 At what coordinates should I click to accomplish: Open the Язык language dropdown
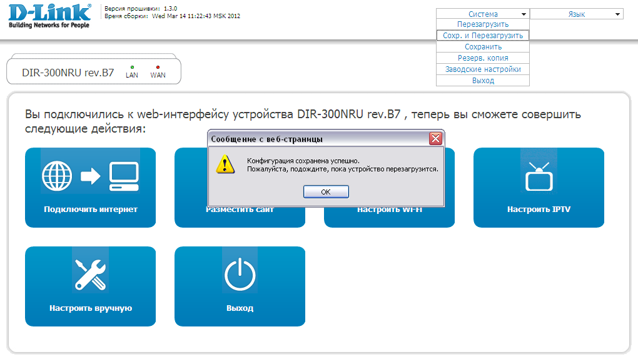(577, 14)
